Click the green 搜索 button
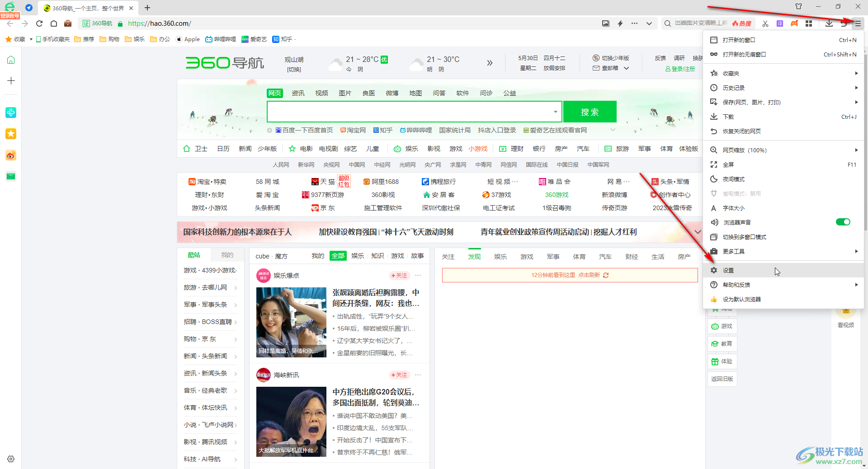868x469 pixels. 590,112
